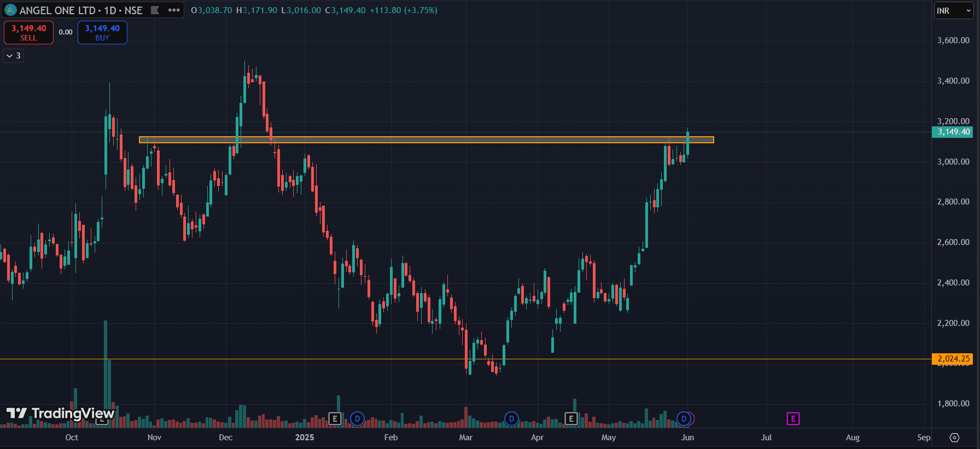Click the grey E earnings marker in January 2025

point(335,419)
